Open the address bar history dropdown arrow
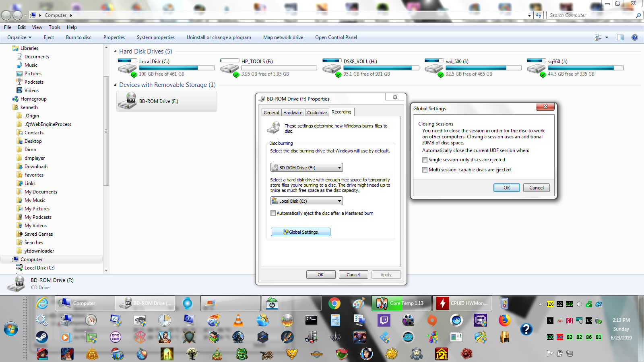Image resolution: width=644 pixels, height=362 pixels. pos(530,15)
